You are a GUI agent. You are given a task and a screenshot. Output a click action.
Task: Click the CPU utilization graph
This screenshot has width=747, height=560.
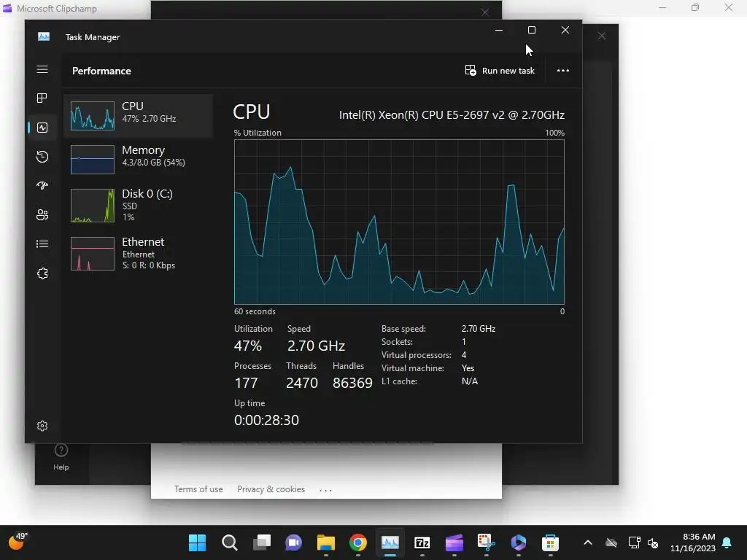[x=399, y=222]
